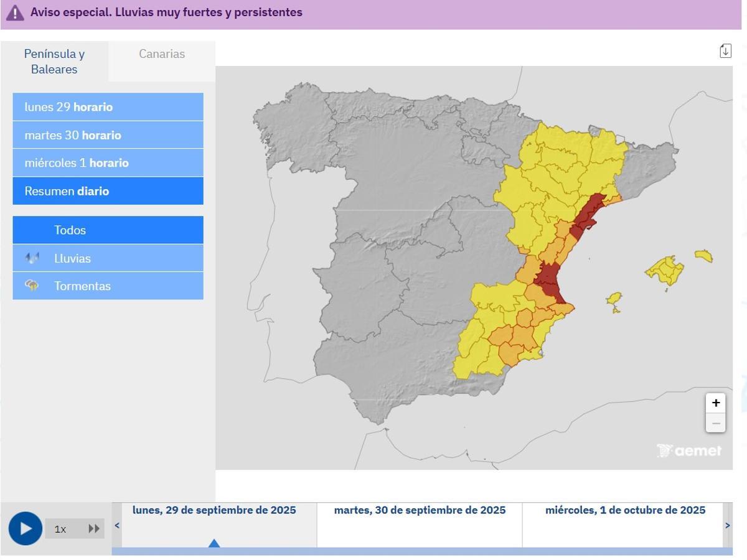
Task: Open miércoles 1 horario forecast
Action: click(108, 162)
